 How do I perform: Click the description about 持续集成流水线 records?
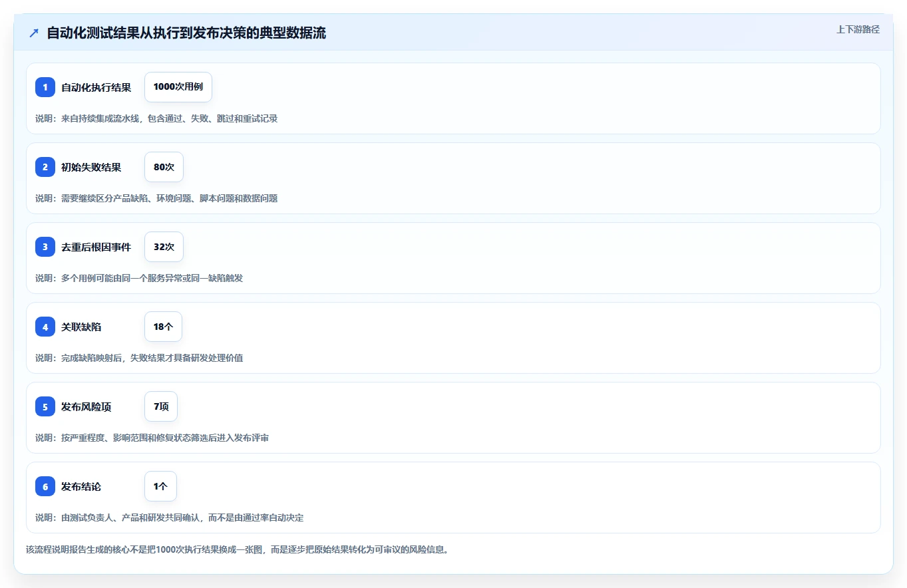(x=156, y=118)
